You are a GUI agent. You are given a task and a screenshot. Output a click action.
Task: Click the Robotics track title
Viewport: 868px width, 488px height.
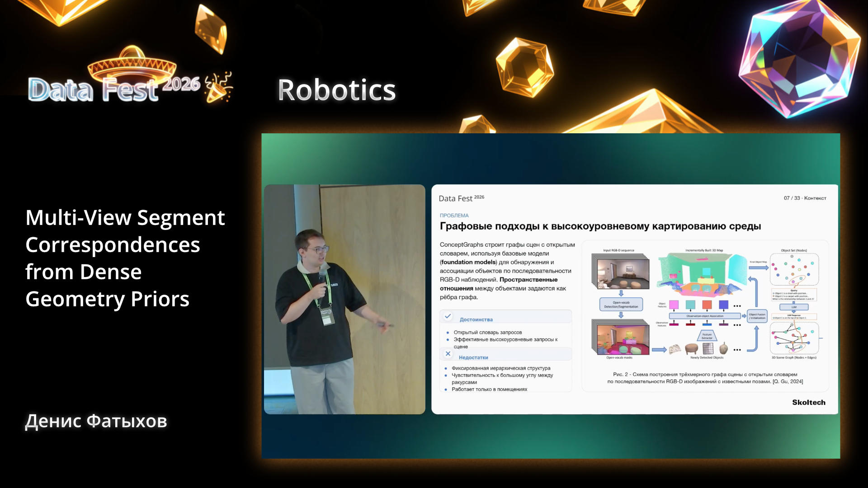[x=337, y=90]
